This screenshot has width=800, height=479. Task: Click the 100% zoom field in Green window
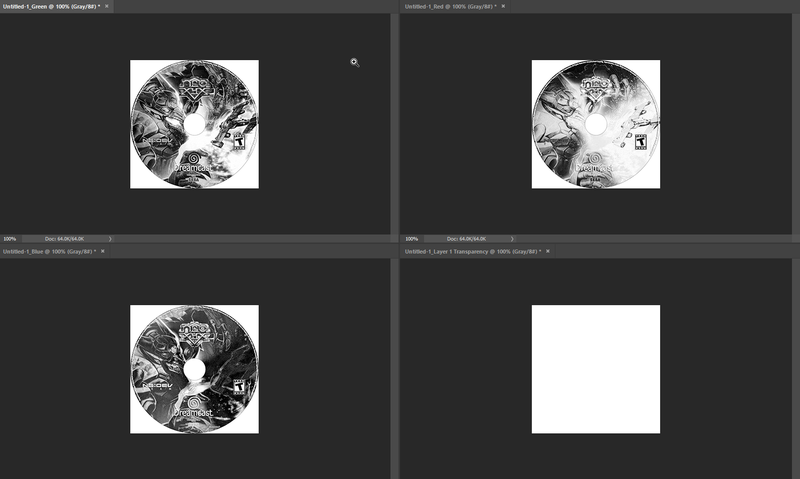tap(10, 239)
